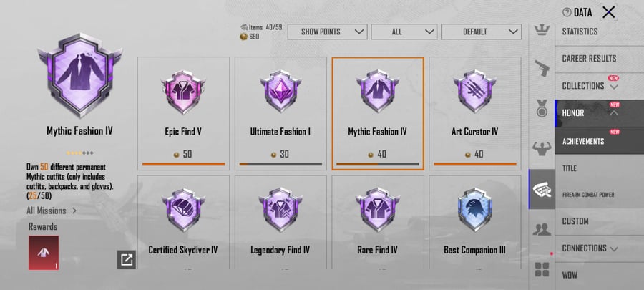Screen dimensions: 644x290
Task: Go to Career Results
Action: (590, 59)
